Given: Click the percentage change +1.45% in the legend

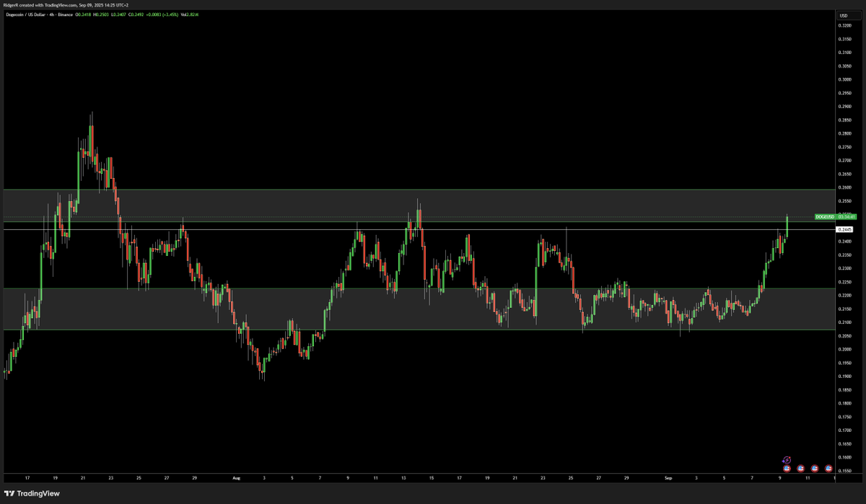Looking at the screenshot, I should pos(171,14).
